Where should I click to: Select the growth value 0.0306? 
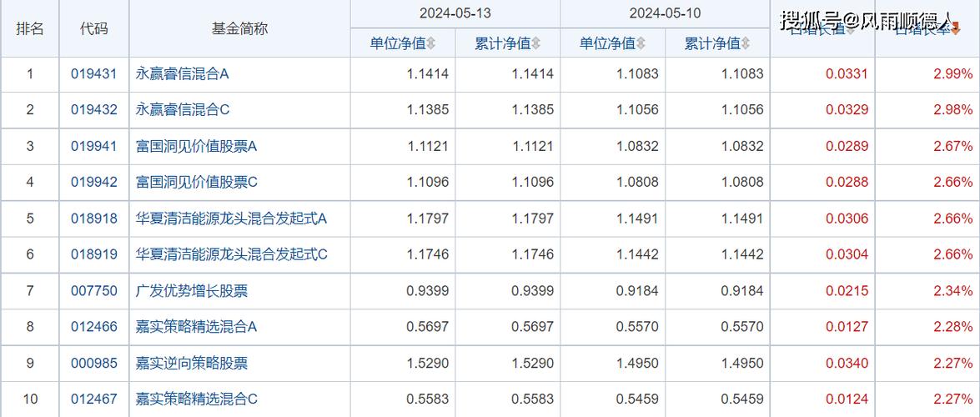click(x=847, y=219)
